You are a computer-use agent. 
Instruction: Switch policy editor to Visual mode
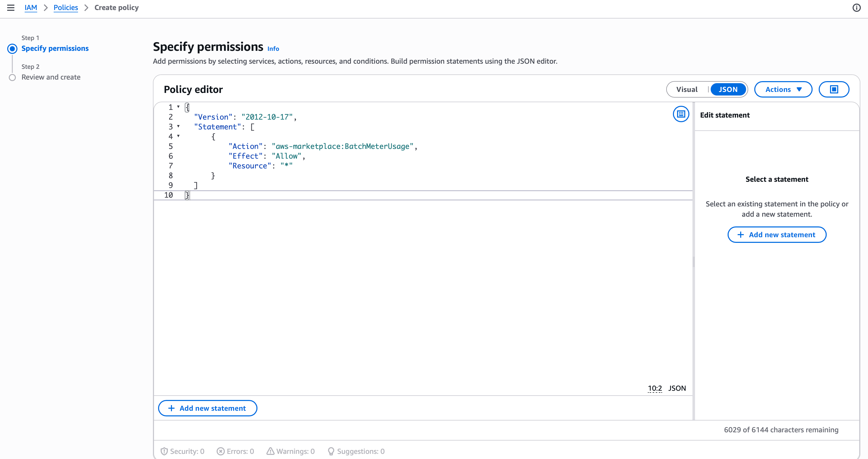687,89
